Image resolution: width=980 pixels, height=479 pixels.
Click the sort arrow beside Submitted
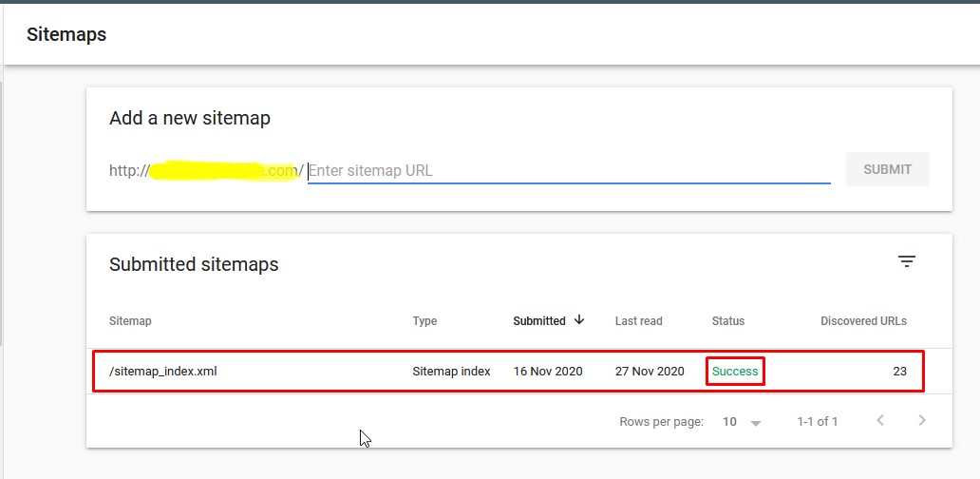click(579, 320)
